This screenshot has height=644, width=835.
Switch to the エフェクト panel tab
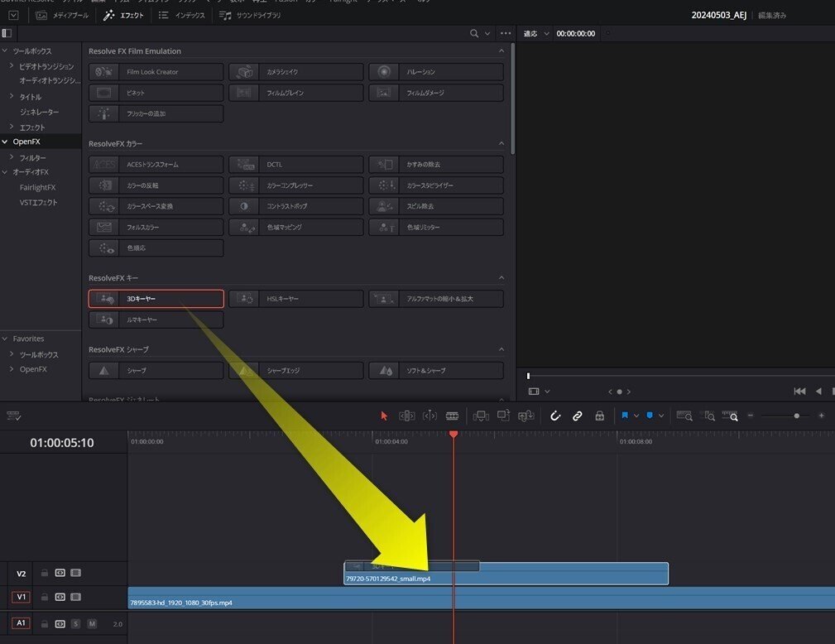123,16
